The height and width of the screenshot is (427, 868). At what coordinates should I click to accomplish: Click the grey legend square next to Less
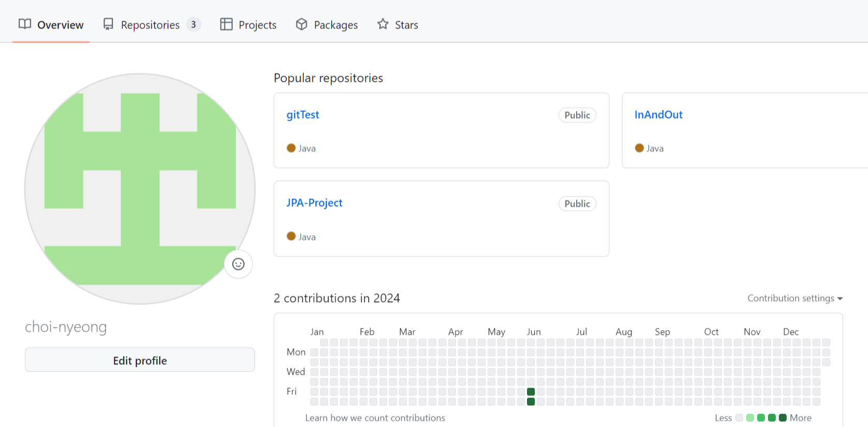coord(739,418)
